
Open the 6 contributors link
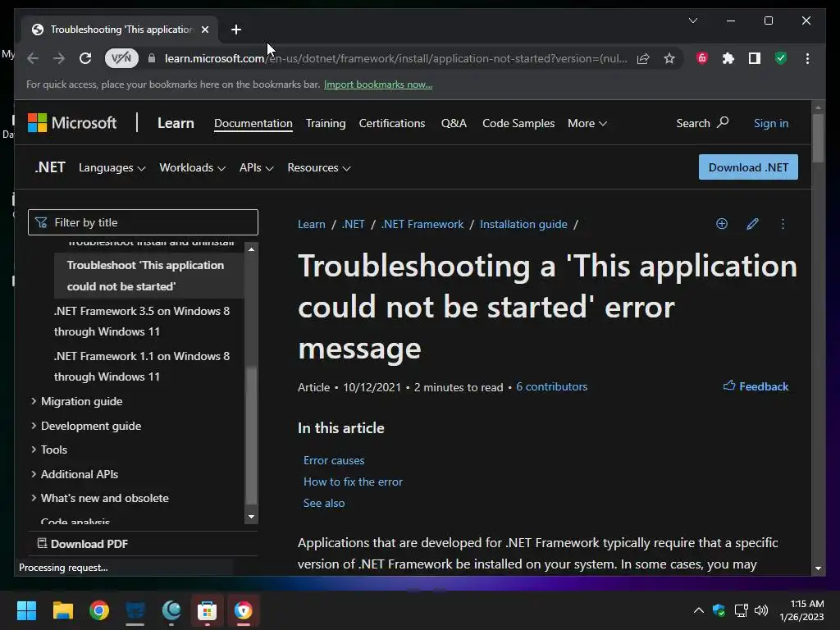point(552,387)
